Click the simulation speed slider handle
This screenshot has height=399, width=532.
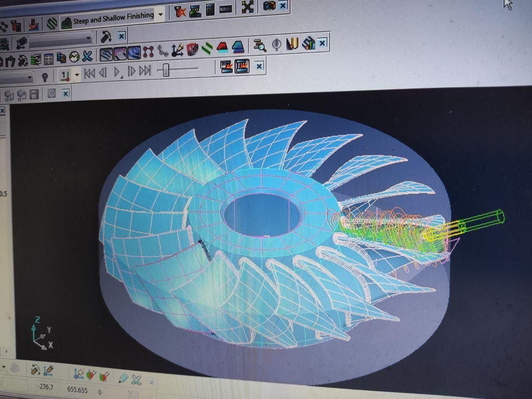pyautogui.click(x=165, y=70)
